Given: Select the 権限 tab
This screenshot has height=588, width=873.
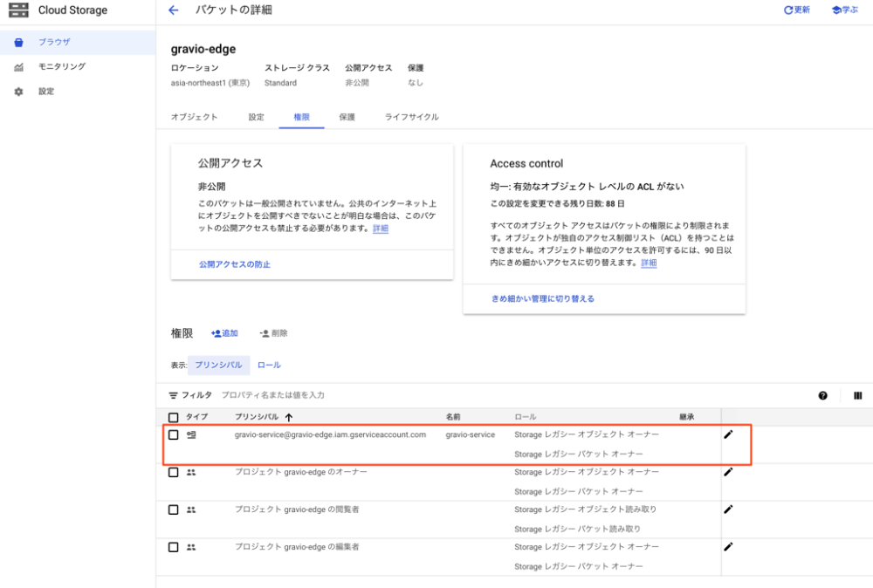Looking at the screenshot, I should click(301, 117).
